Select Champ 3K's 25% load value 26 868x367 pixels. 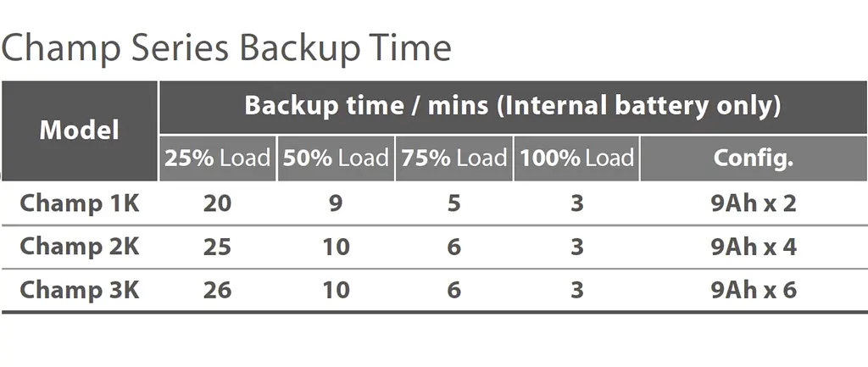(218, 290)
